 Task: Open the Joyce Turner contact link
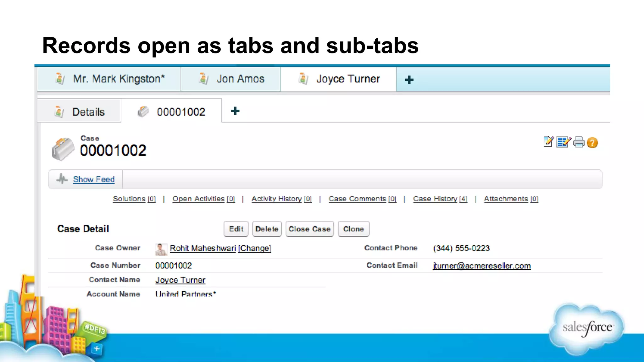pos(180,280)
